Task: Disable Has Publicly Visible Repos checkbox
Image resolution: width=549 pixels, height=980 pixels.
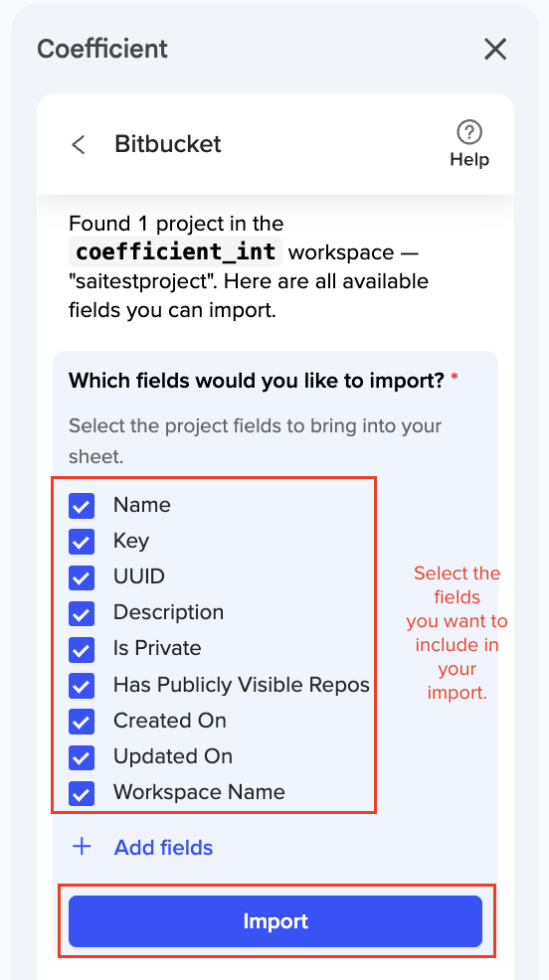Action: coord(82,686)
